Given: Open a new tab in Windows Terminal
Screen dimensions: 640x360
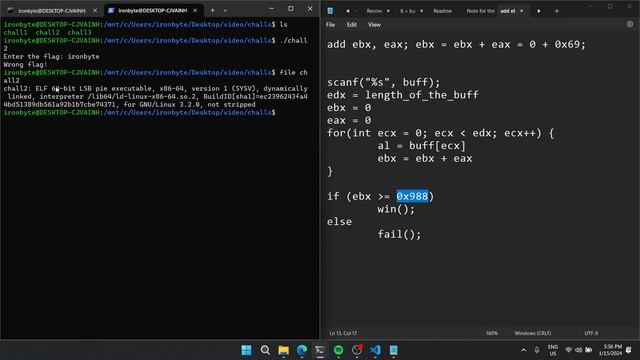Looking at the screenshot, I should [212, 10].
